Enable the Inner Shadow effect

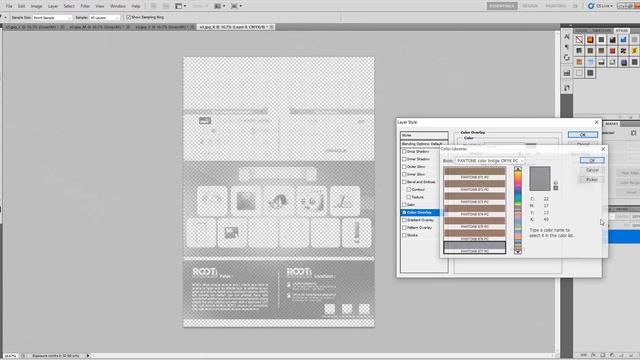pos(404,159)
